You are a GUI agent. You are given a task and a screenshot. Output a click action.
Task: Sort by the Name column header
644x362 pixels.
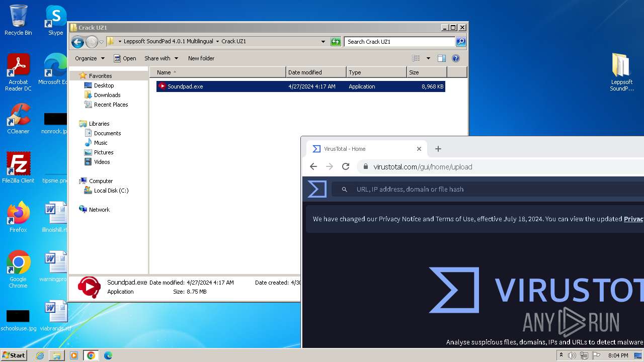[x=218, y=72]
